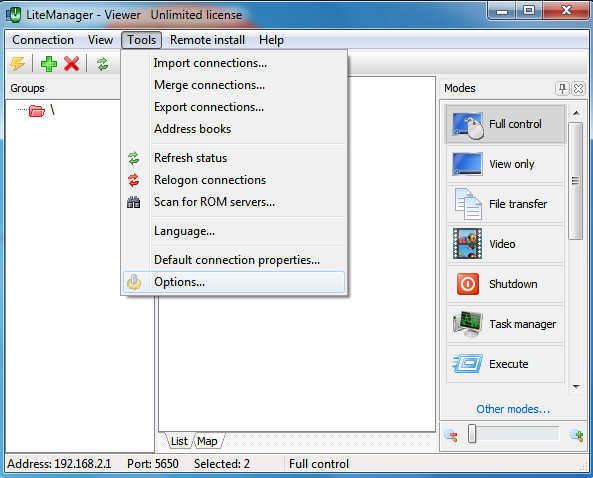Click the Options wrench icon
The image size is (593, 478).
134,282
